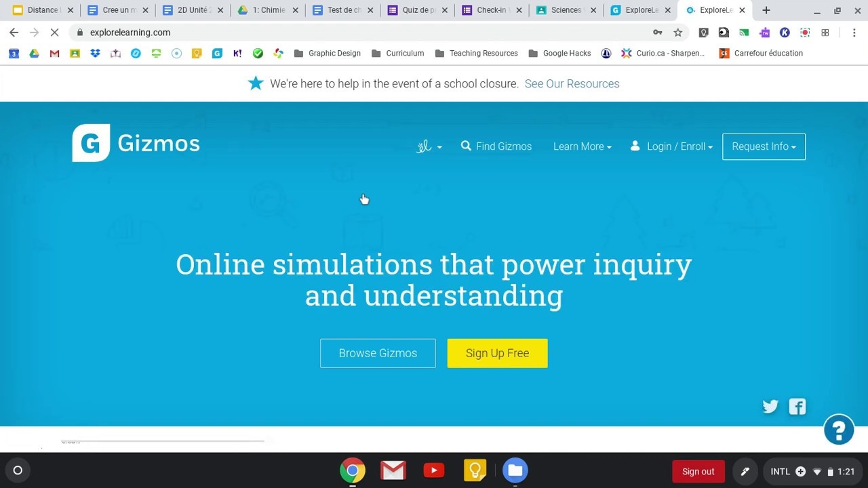Click the Gmail bookmark icon
Image resolution: width=868 pixels, height=488 pixels.
[55, 54]
